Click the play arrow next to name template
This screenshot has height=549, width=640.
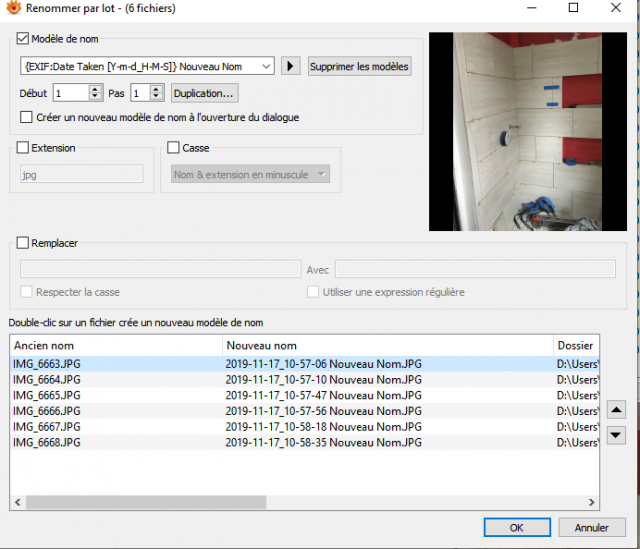point(291,66)
